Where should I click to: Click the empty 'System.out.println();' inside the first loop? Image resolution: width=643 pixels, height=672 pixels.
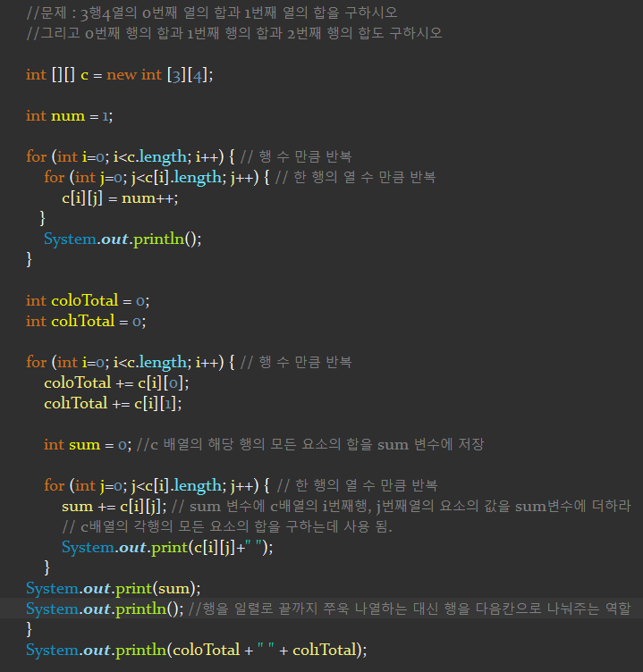(123, 239)
